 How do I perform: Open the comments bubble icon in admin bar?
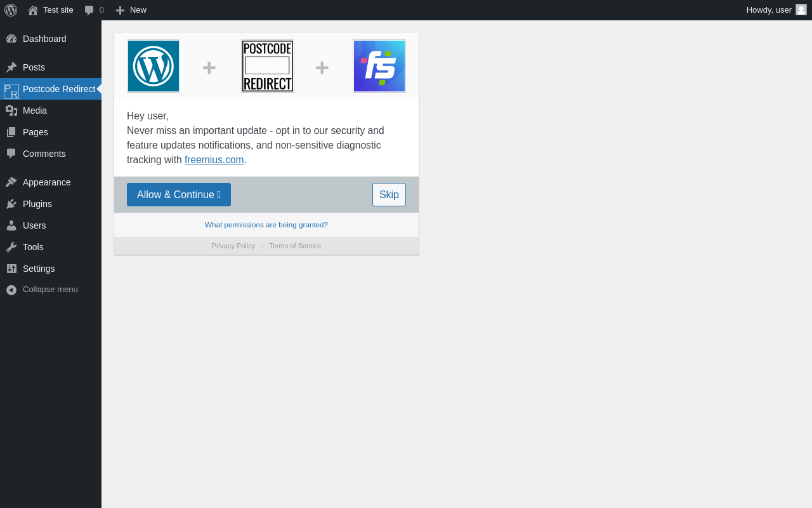point(89,10)
